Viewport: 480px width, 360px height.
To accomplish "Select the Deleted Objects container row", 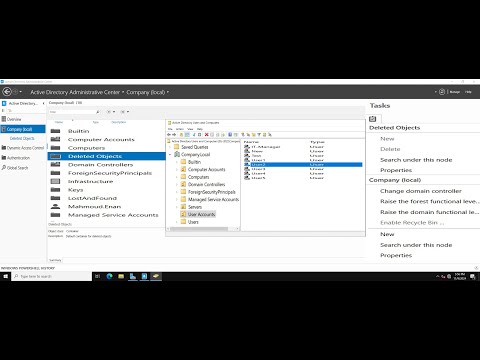I will 107,156.
